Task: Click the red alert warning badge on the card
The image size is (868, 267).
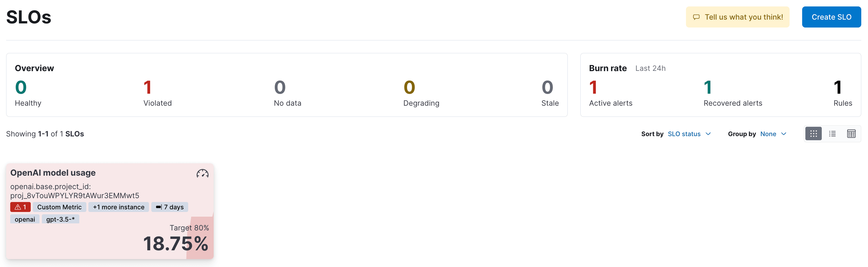Action: [20, 207]
